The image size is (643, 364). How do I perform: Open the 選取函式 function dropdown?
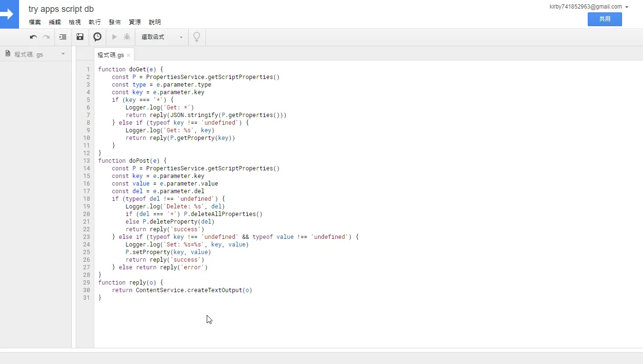[162, 37]
